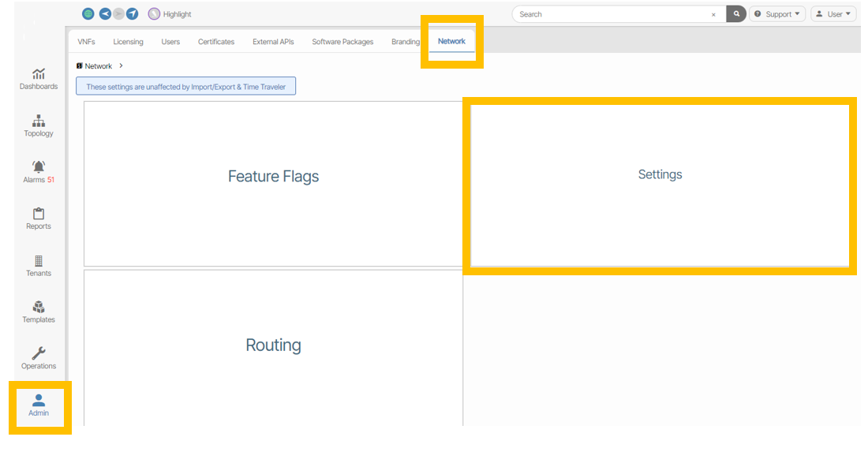The height and width of the screenshot is (463, 868).
Task: Click the blue back arrow icon
Action: 104,14
